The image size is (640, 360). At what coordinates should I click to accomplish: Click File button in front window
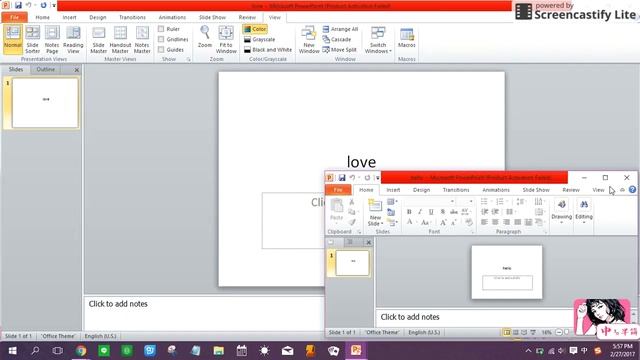[x=338, y=190]
